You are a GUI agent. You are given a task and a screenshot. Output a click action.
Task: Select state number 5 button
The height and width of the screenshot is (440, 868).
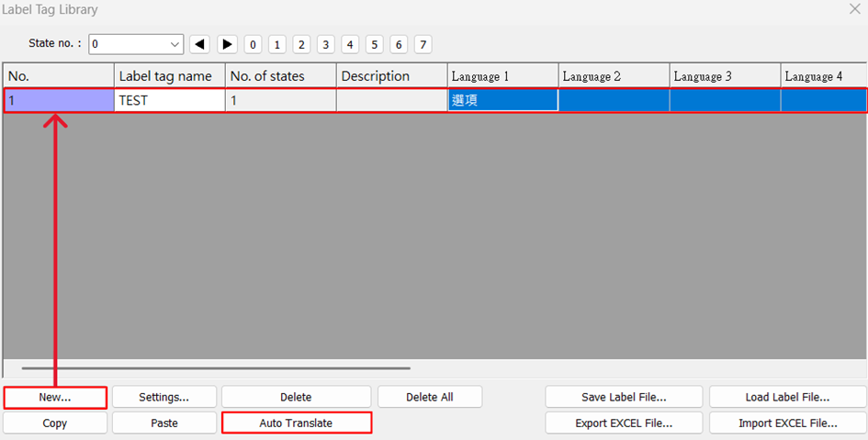374,44
